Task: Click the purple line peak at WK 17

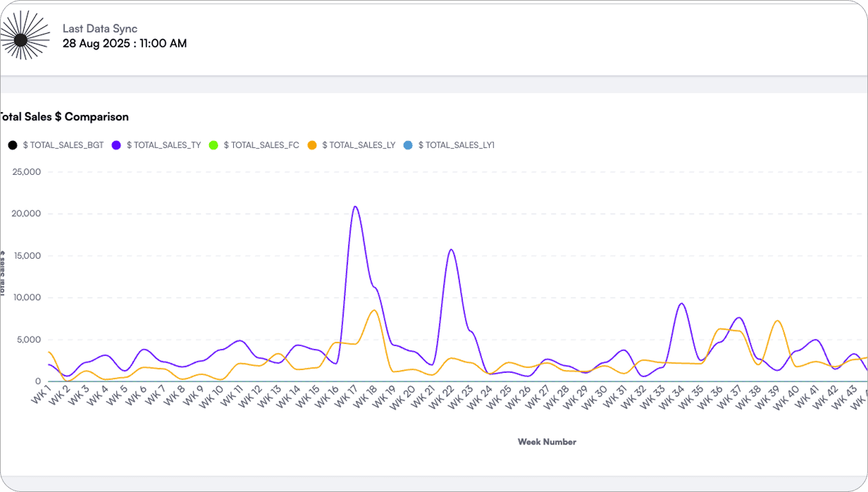Action: click(355, 206)
